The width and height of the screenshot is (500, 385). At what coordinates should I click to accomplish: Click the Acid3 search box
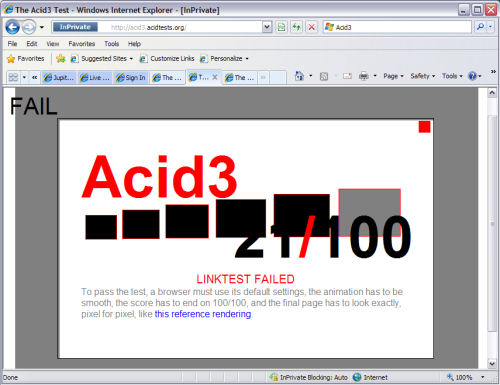pos(397,27)
